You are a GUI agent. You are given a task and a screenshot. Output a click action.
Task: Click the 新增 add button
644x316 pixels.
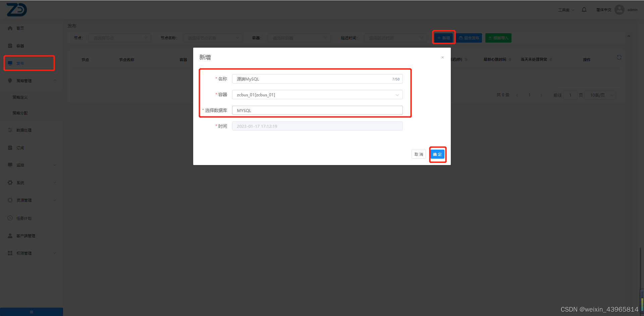[x=443, y=38]
